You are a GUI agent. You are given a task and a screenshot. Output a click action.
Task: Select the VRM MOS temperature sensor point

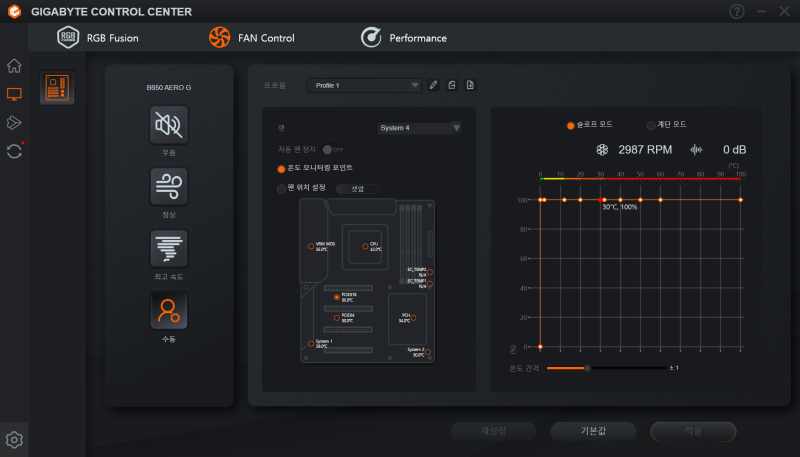311,246
